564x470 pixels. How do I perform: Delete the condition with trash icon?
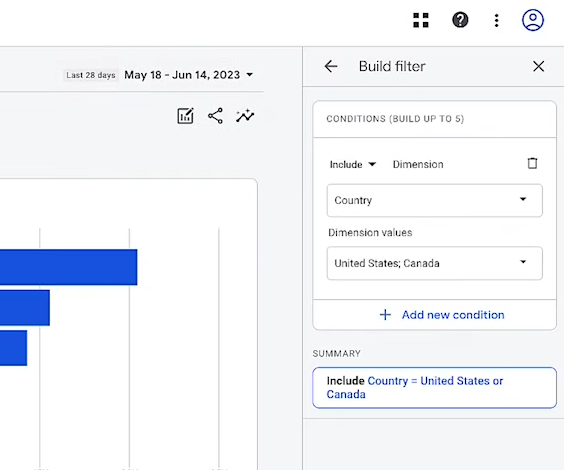(532, 163)
